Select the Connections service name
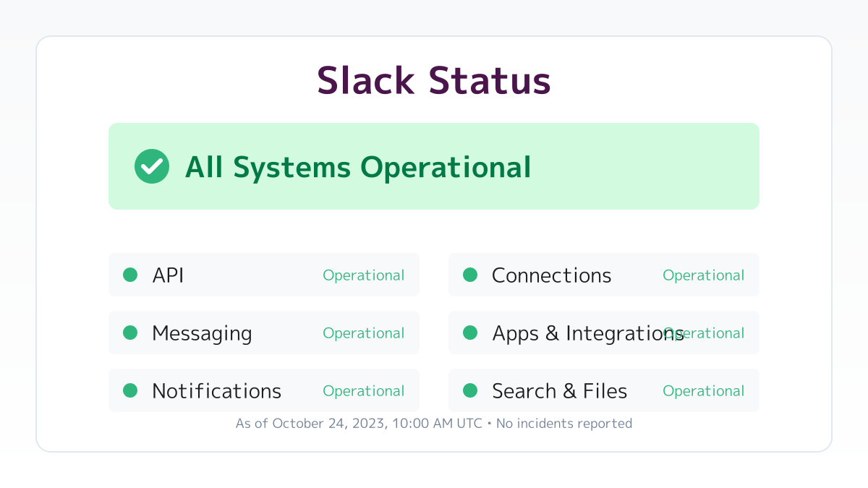868x488 pixels. pyautogui.click(x=551, y=275)
